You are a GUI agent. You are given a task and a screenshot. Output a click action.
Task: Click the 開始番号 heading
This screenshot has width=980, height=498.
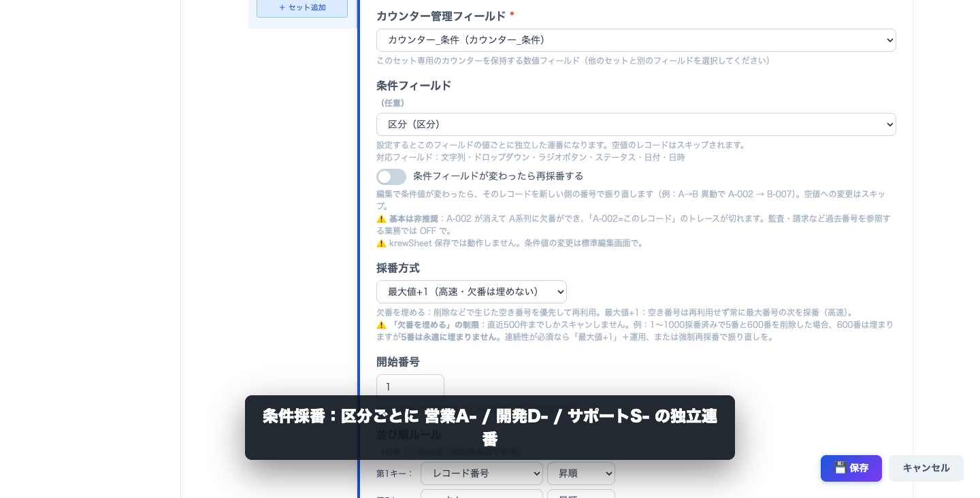pyautogui.click(x=398, y=362)
